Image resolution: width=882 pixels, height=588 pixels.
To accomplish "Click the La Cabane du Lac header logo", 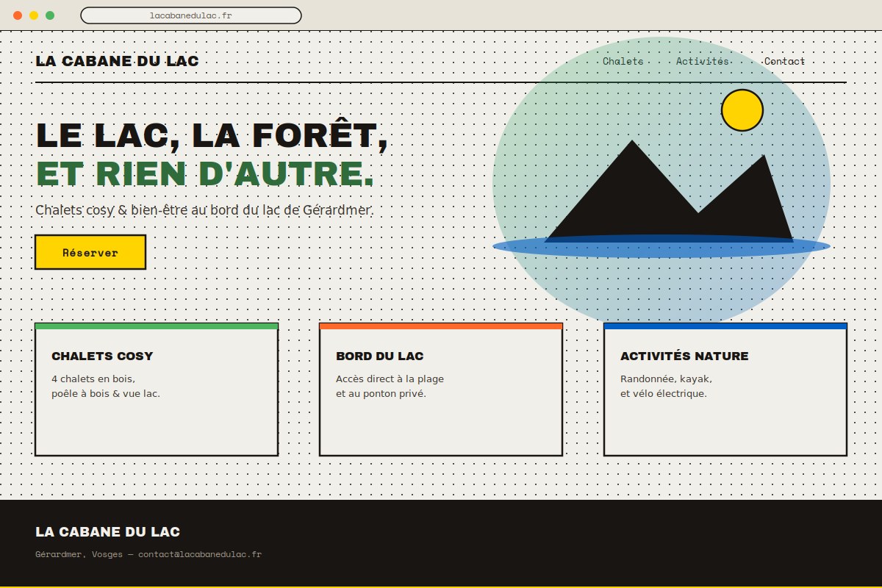I will (x=117, y=61).
